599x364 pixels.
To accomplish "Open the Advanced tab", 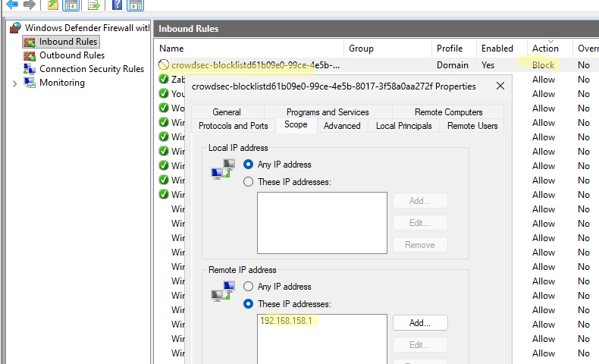I will coord(342,126).
